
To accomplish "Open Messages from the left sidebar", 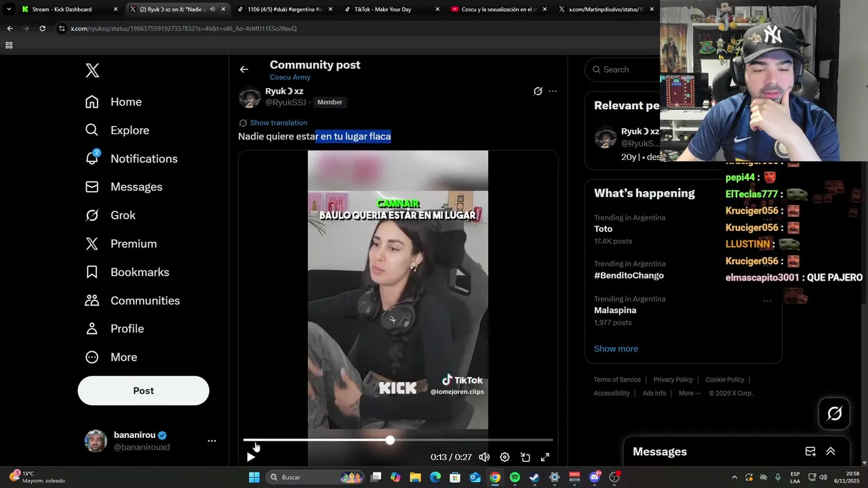I will (x=123, y=186).
